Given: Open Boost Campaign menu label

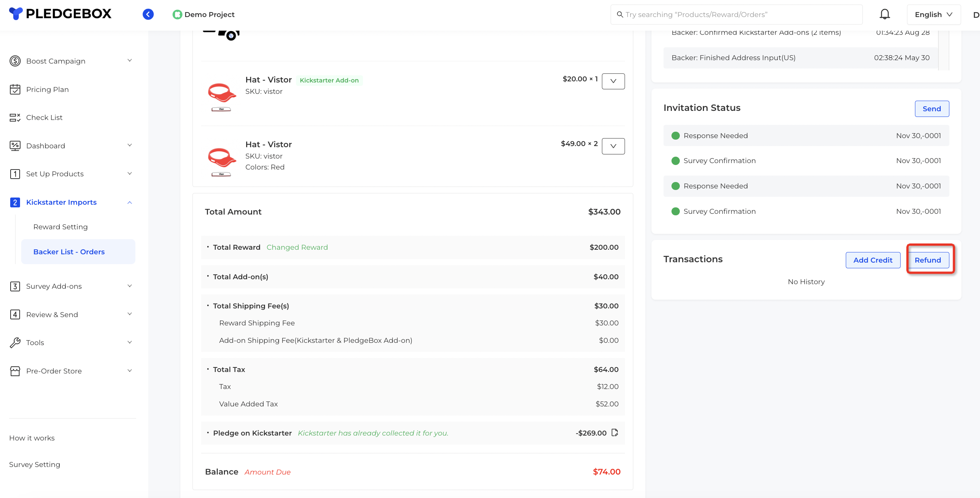Looking at the screenshot, I should [x=56, y=61].
